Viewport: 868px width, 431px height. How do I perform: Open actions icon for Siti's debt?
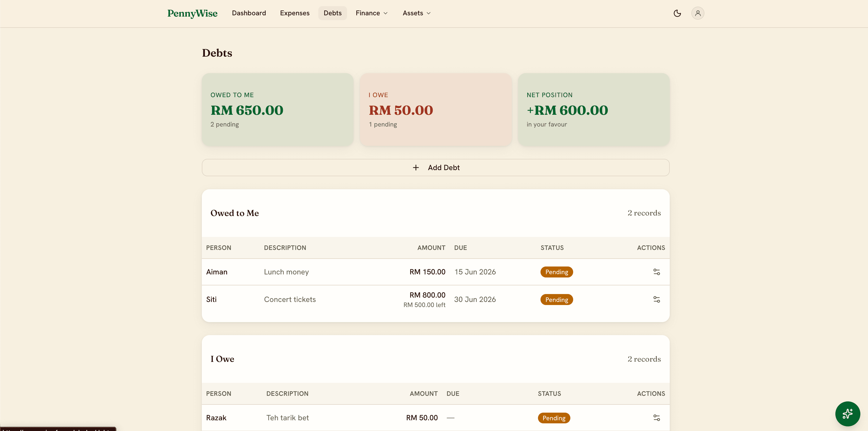pos(656,299)
